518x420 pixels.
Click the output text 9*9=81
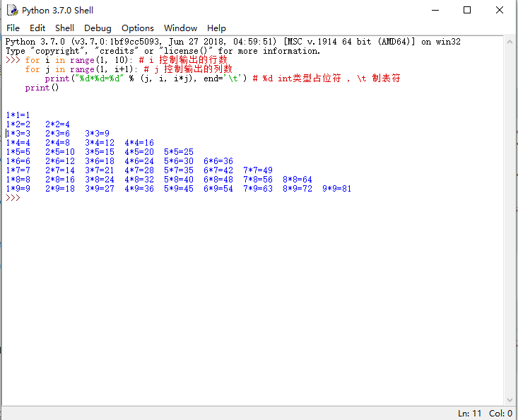[x=337, y=189]
